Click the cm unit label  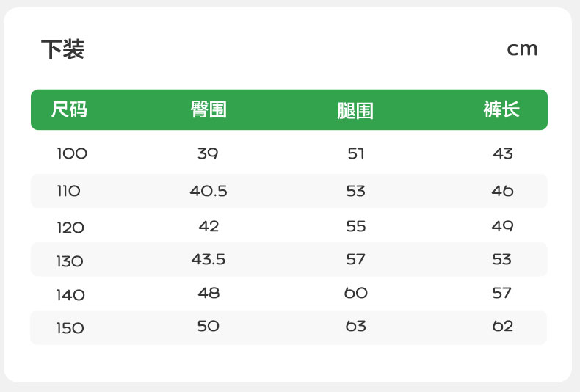point(522,49)
